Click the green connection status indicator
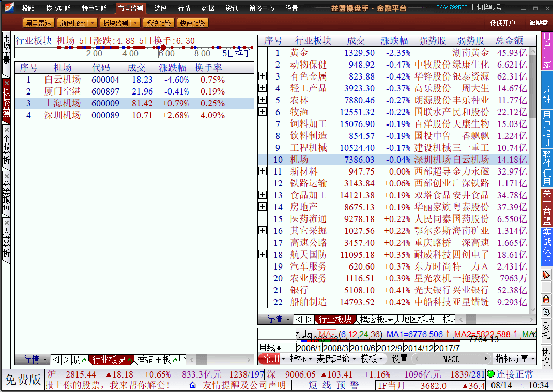 click(490, 374)
